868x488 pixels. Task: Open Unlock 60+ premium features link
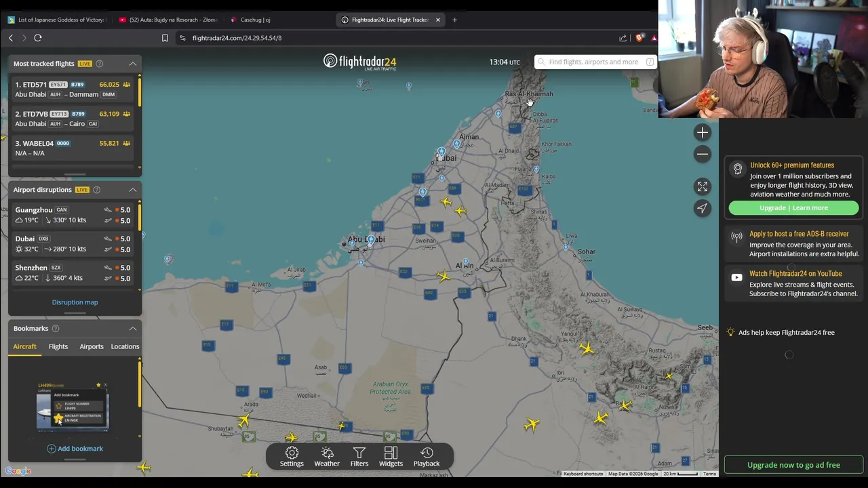[792, 165]
